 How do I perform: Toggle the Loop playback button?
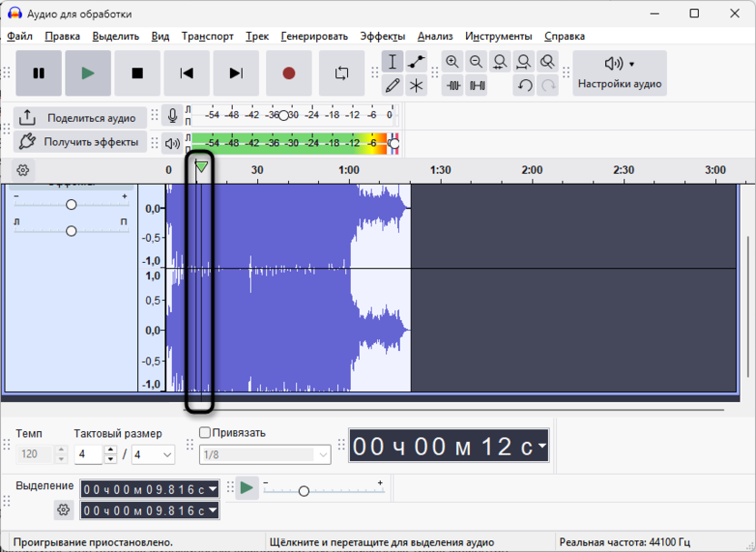[342, 74]
